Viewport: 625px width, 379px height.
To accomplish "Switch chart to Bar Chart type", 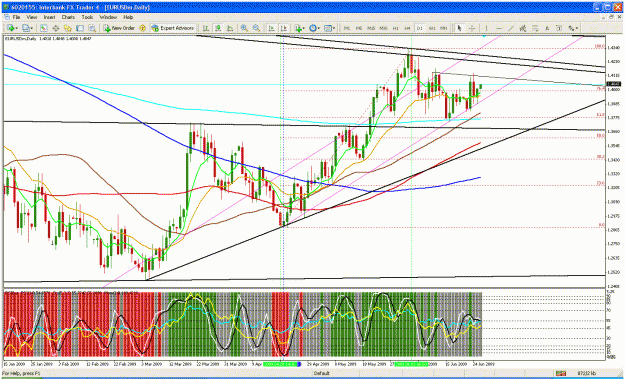I will pyautogui.click(x=206, y=28).
